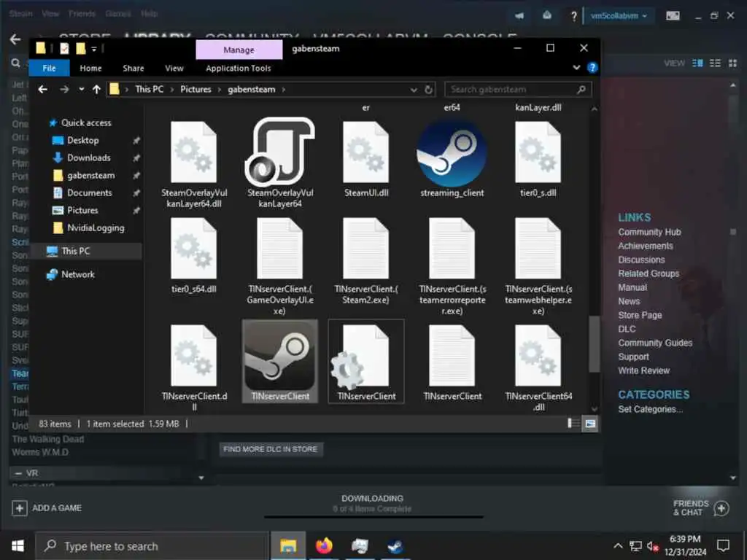Expand the breadcrumb arrow after gabensteam
This screenshot has height=560, width=747.
284,90
